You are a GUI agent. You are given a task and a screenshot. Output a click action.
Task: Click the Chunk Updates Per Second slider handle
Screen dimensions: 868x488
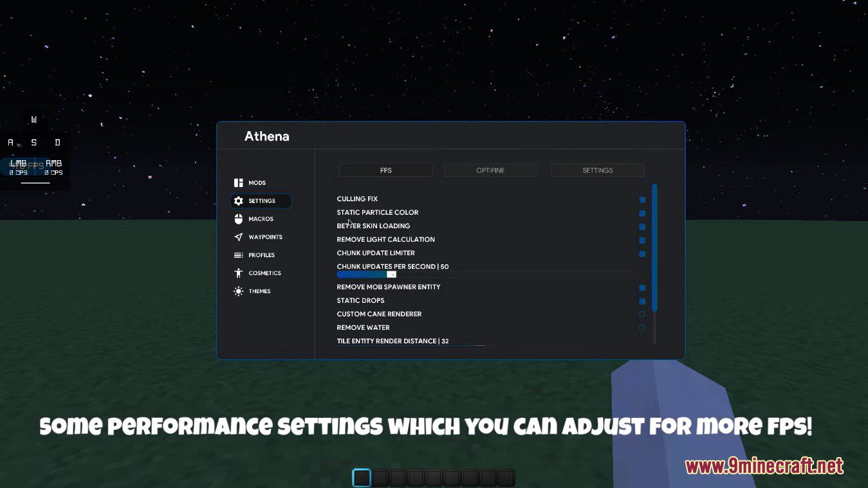coord(391,275)
